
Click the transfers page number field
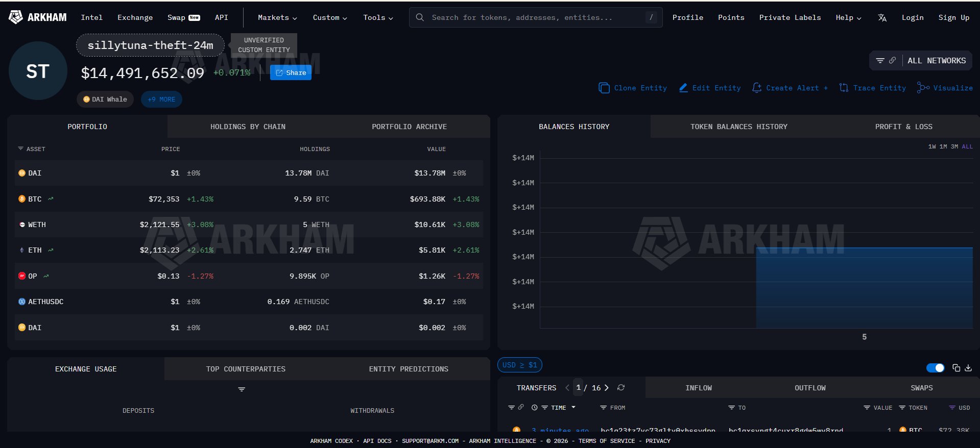coord(578,388)
